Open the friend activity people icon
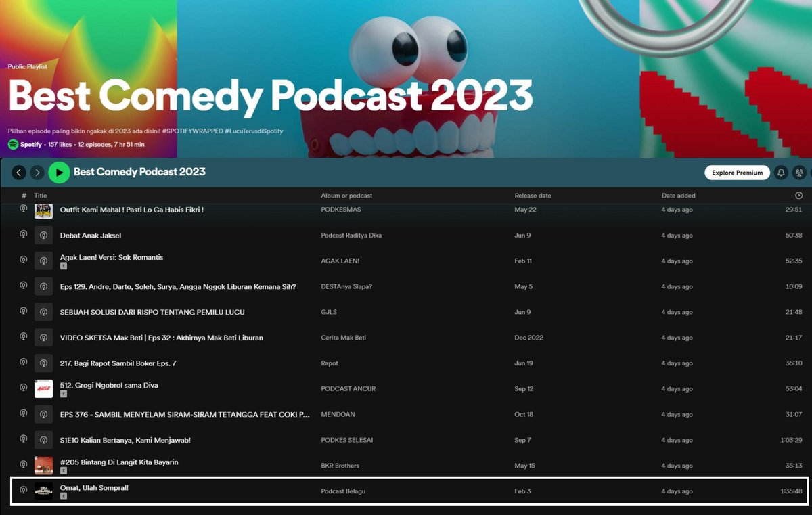 coord(799,173)
